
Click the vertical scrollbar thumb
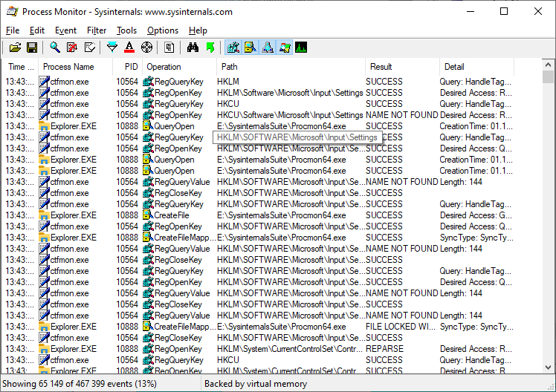click(548, 76)
